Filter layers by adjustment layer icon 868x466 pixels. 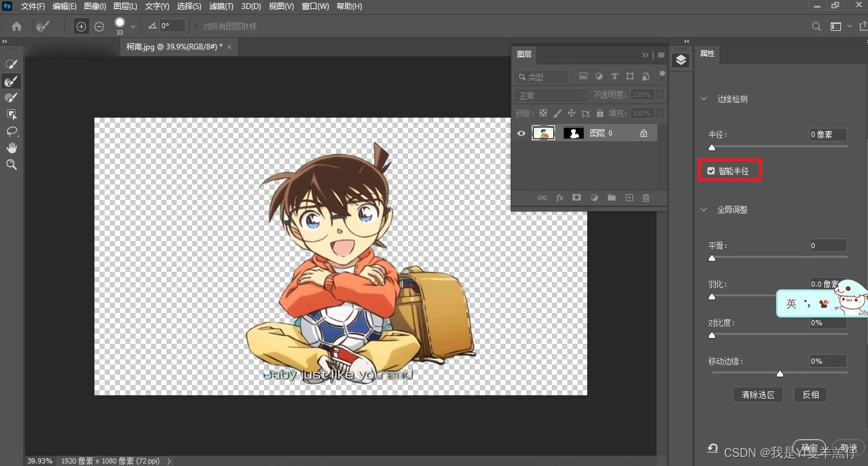(599, 76)
